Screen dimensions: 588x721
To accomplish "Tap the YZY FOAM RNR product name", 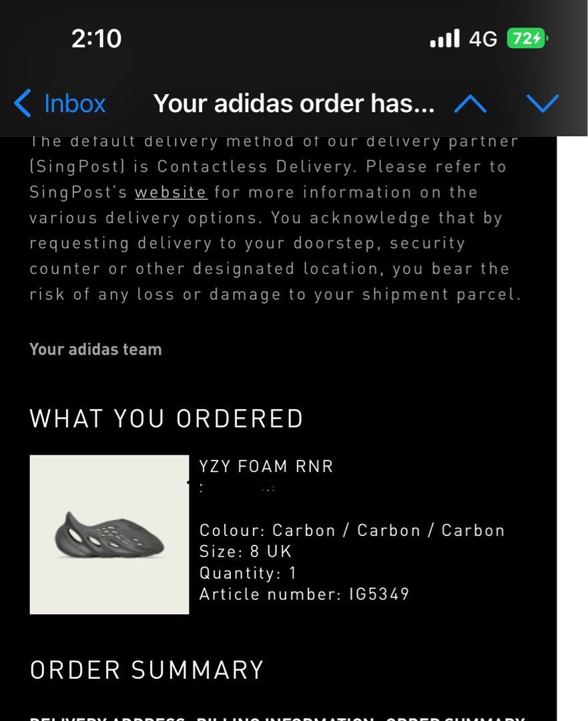I will pos(266,466).
